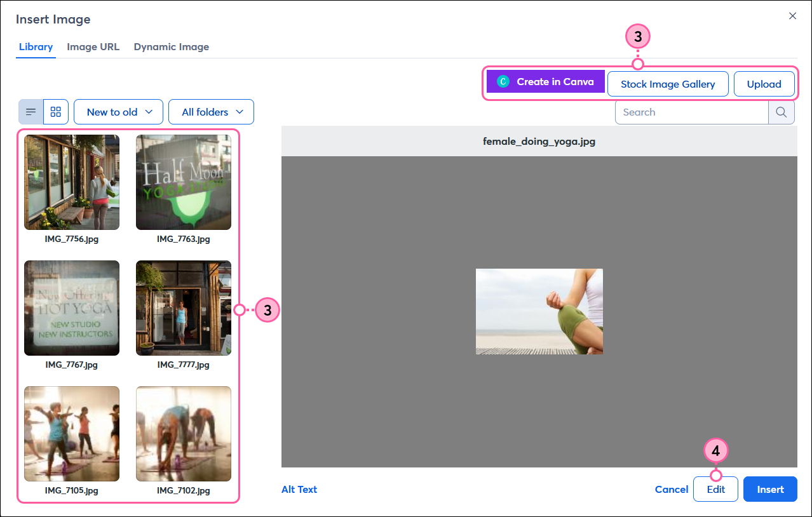The width and height of the screenshot is (812, 517).
Task: Select the IMG_7756.jpg thumbnail
Action: (x=72, y=182)
